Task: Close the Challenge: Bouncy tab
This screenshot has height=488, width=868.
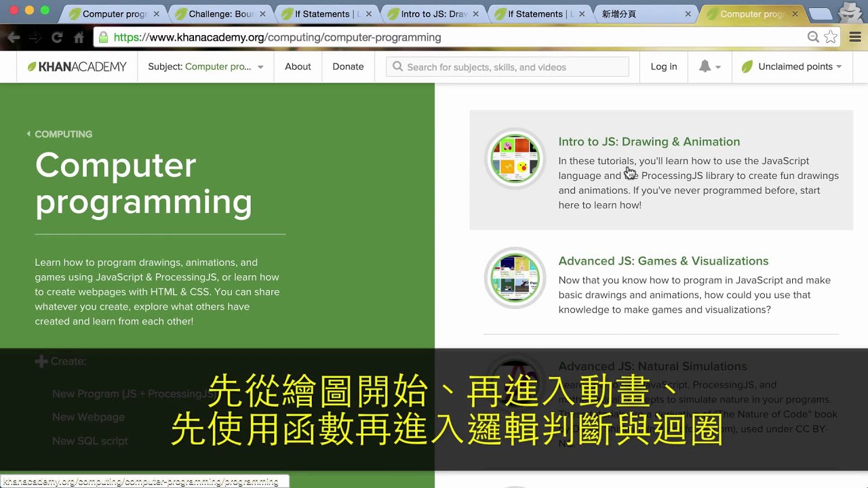Action: click(x=262, y=14)
